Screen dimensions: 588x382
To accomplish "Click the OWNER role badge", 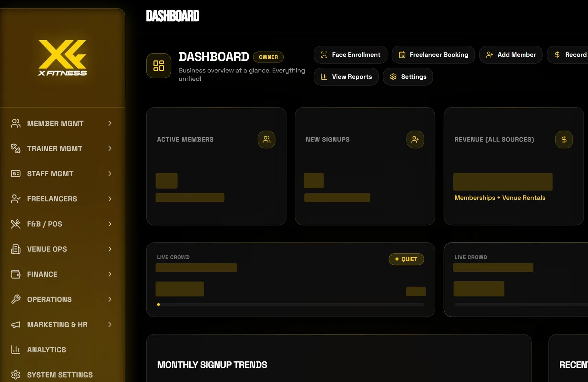I will click(x=268, y=57).
